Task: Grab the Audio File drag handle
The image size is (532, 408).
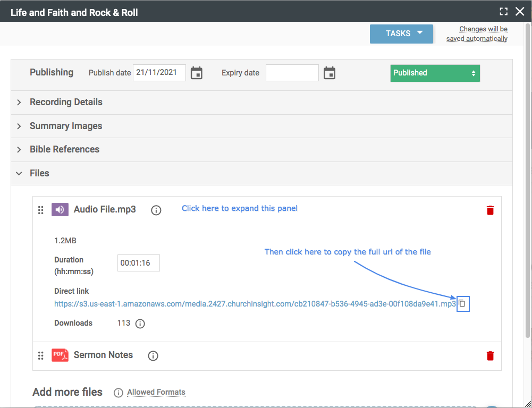Action: 40,210
